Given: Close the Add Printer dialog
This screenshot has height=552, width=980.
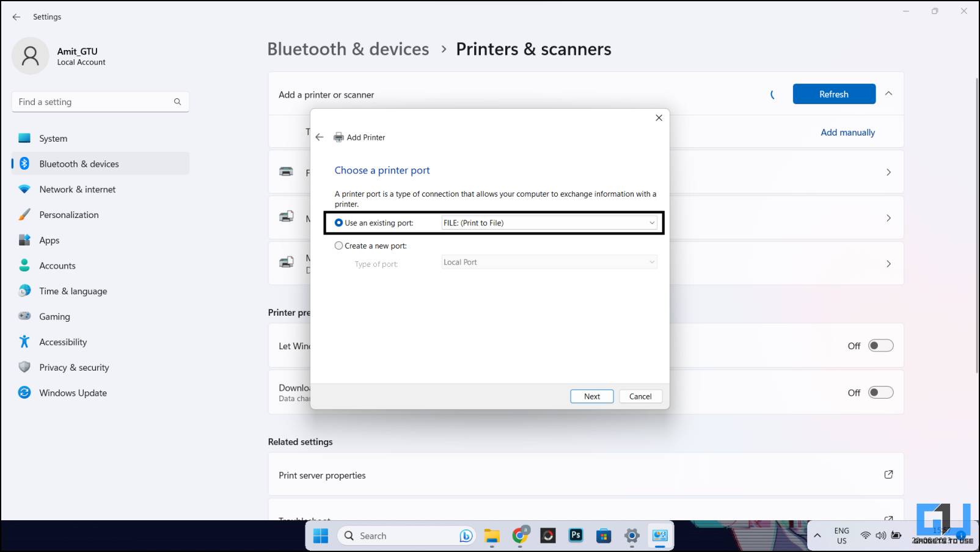Looking at the screenshot, I should (x=659, y=118).
